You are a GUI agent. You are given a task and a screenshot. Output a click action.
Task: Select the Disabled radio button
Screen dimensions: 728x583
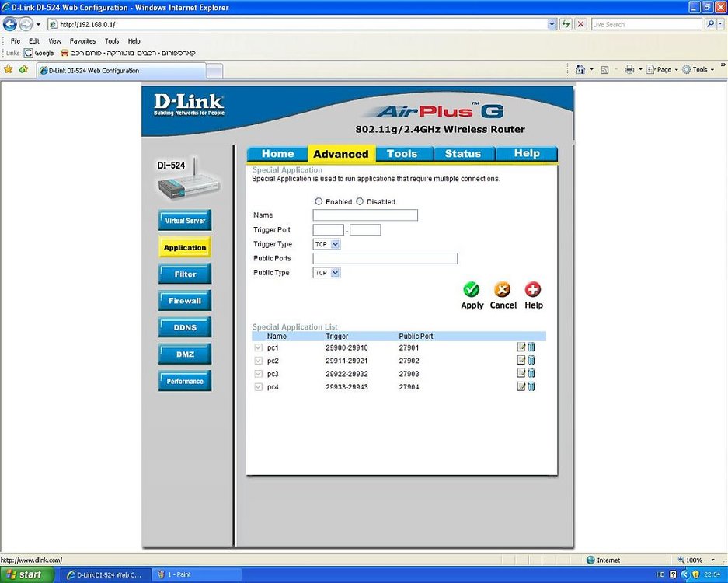pos(360,201)
